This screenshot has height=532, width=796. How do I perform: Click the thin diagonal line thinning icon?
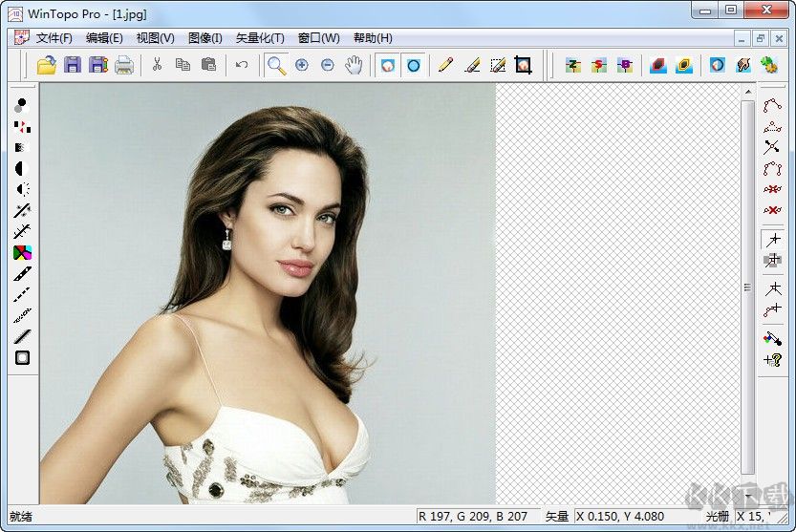(x=22, y=336)
